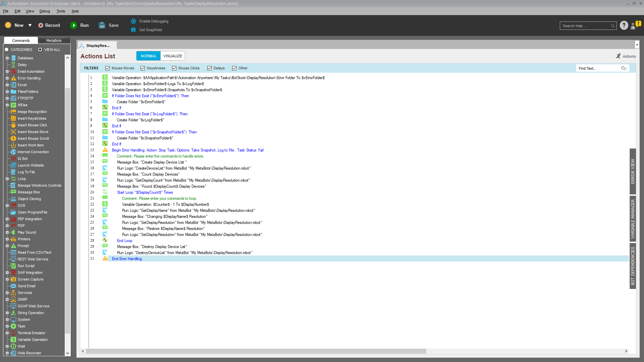Select the Variable Operation command icon

coord(13,340)
